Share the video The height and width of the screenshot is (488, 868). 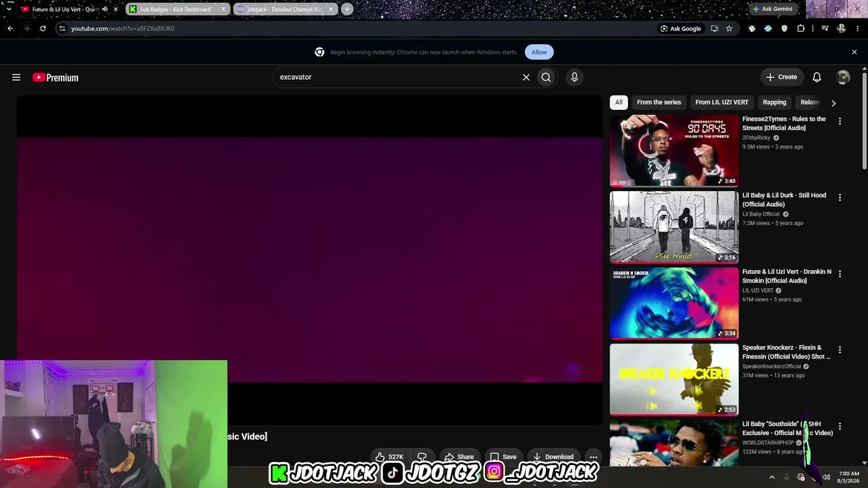click(458, 457)
